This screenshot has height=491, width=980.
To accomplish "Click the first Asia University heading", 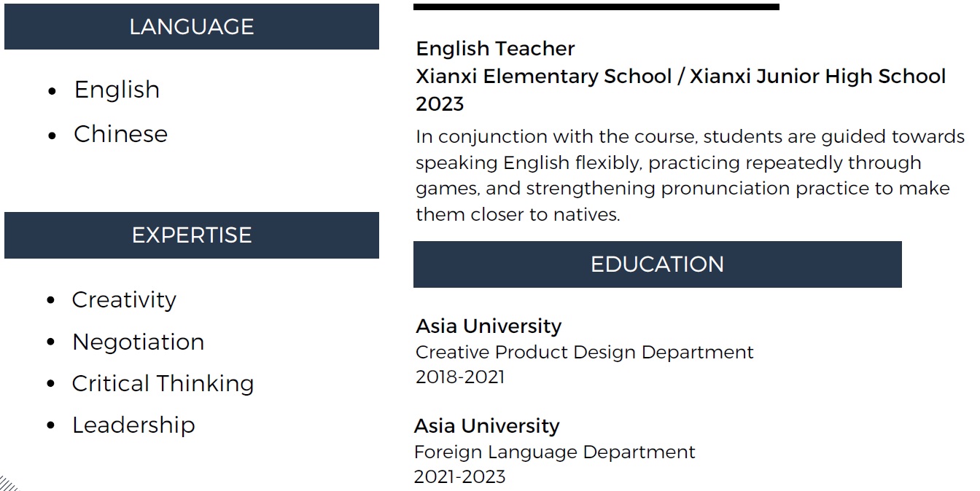I will 489,326.
